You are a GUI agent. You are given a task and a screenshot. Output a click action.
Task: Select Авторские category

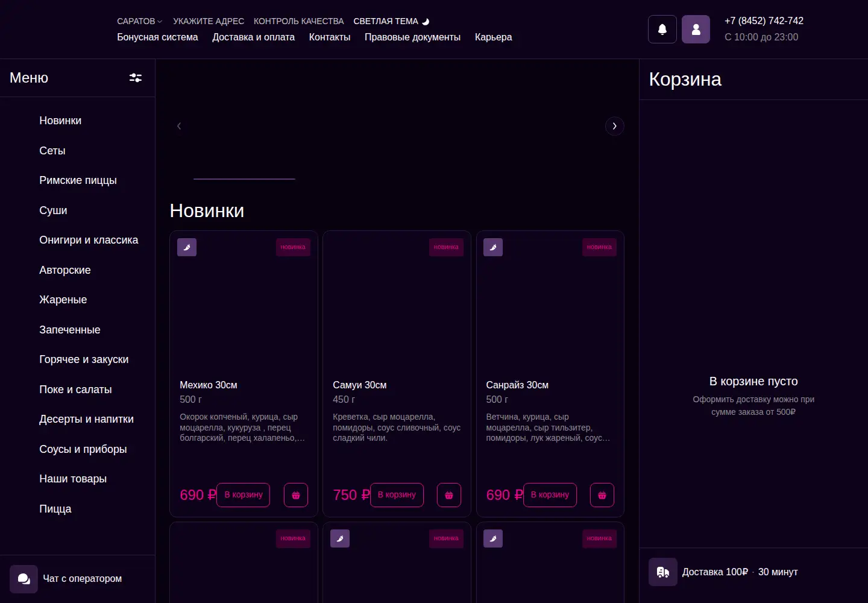click(x=65, y=270)
